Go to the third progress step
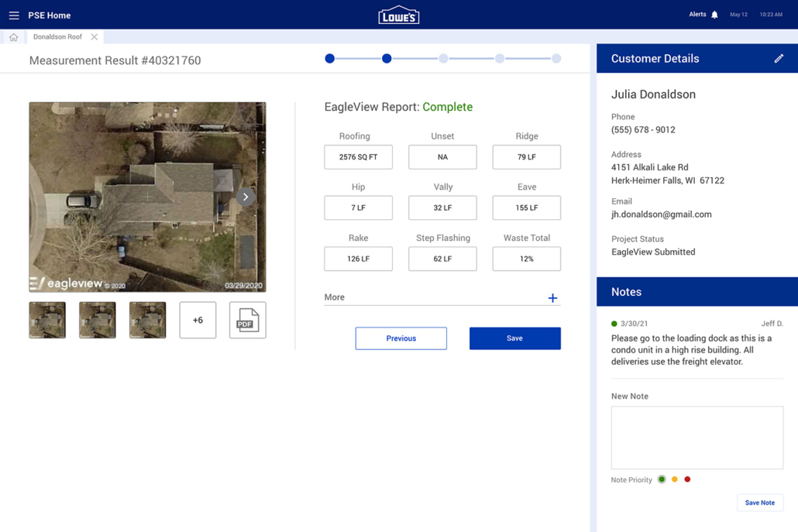The height and width of the screenshot is (532, 798). (x=444, y=59)
